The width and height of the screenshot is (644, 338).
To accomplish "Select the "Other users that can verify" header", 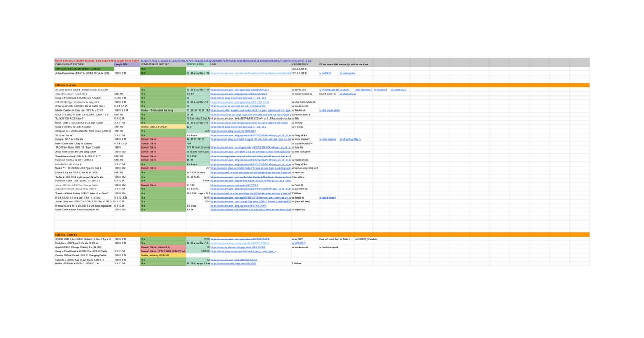I will tap(344, 64).
